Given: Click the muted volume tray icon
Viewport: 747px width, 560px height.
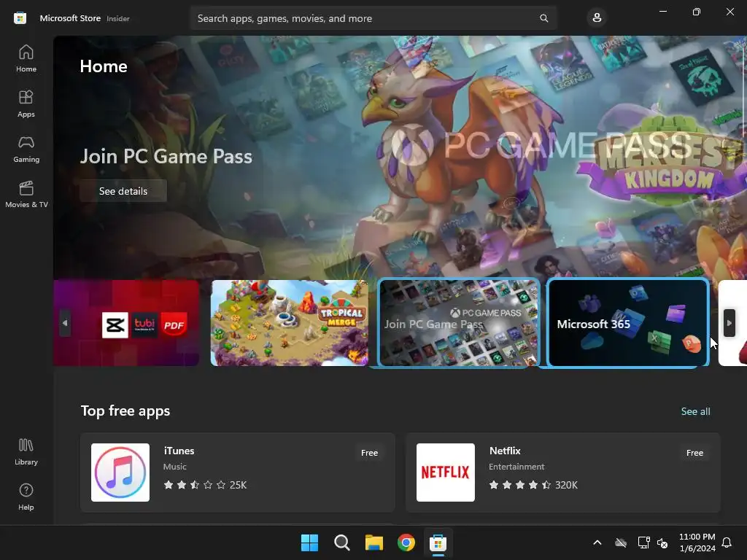Looking at the screenshot, I should click(x=662, y=542).
